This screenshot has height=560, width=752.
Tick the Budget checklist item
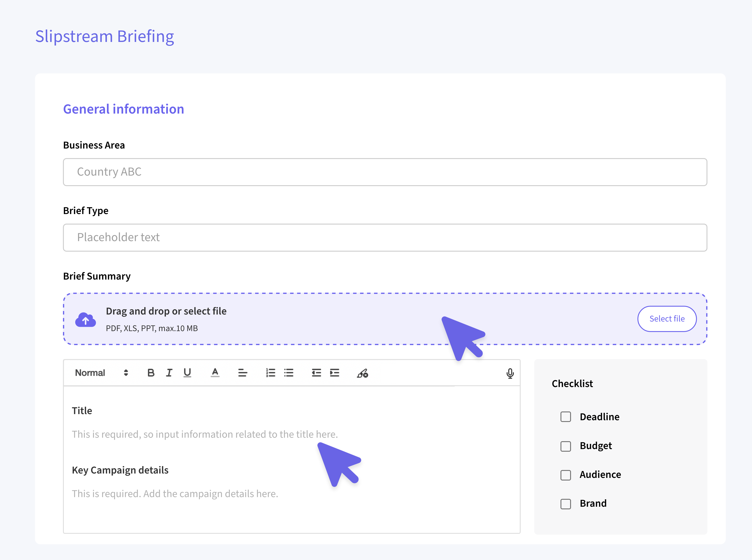pyautogui.click(x=566, y=446)
